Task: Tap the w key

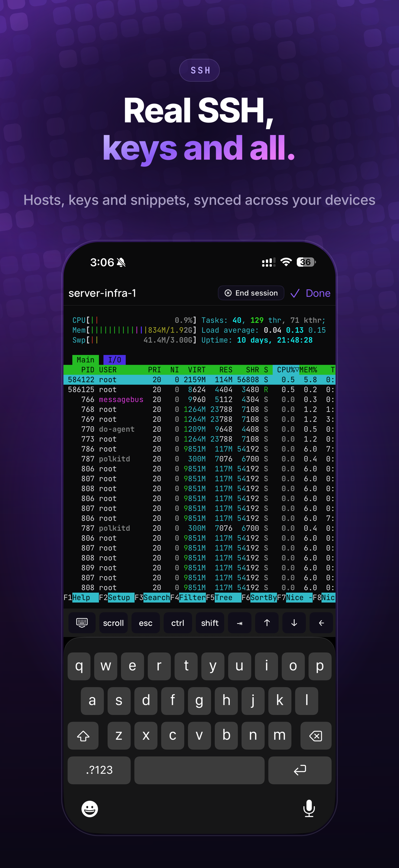Action: pos(105,666)
